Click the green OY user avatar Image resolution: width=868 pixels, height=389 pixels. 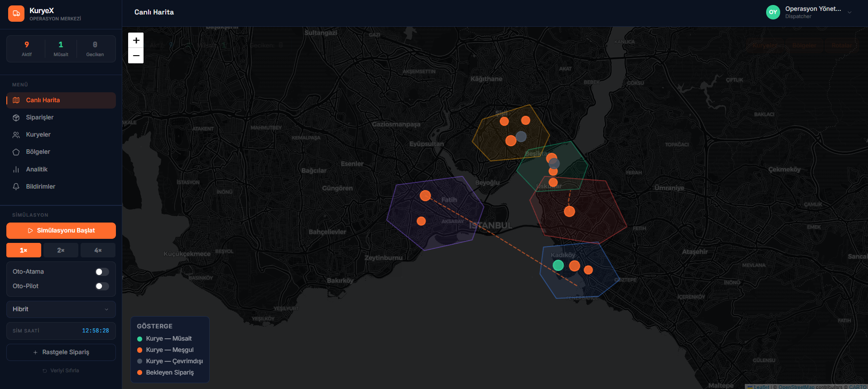click(x=773, y=12)
